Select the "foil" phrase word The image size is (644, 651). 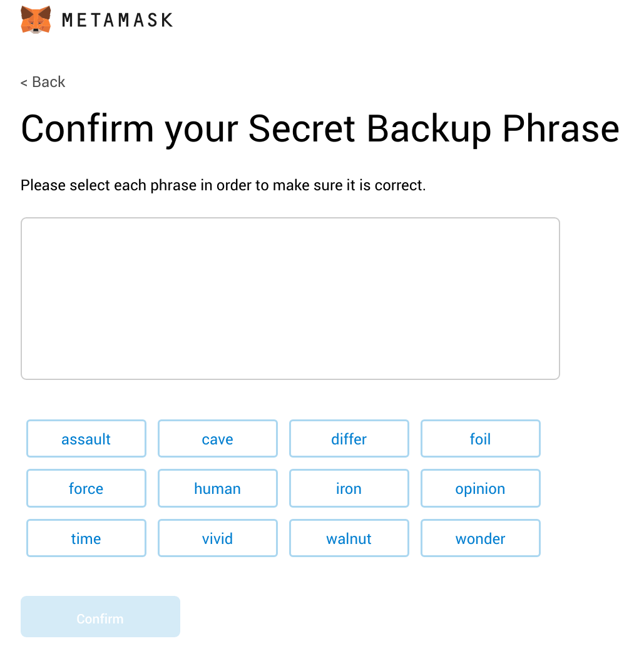pyautogui.click(x=481, y=439)
